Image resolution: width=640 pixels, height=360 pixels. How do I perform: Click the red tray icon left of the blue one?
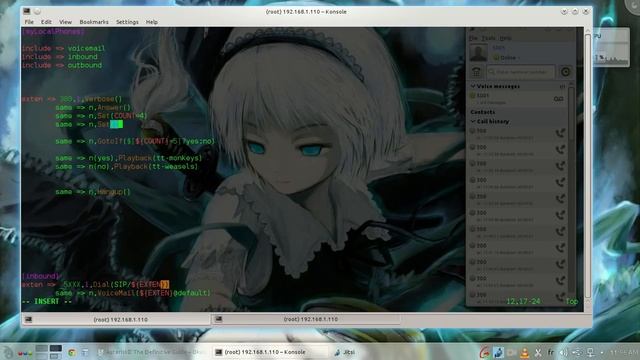pos(484,352)
